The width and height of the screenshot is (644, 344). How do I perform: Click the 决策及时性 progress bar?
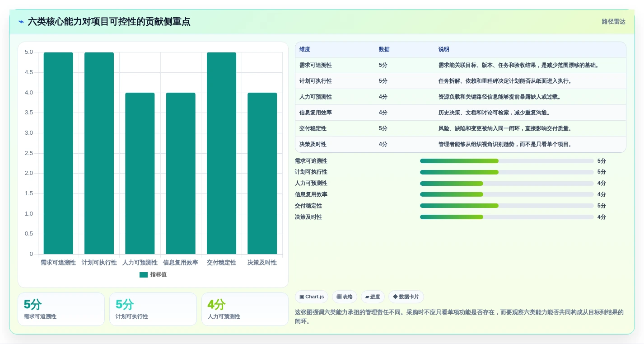point(507,217)
